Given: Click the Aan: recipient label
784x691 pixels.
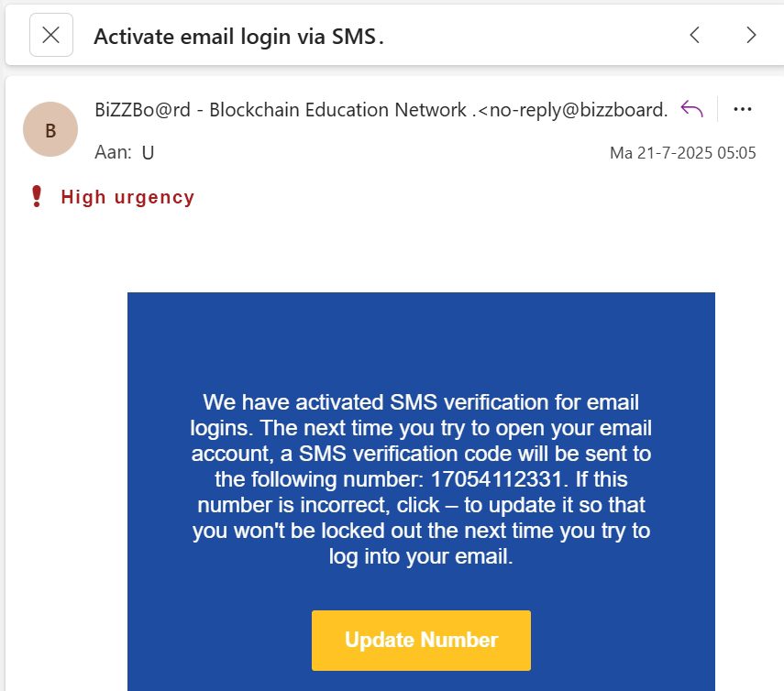Looking at the screenshot, I should click(113, 153).
